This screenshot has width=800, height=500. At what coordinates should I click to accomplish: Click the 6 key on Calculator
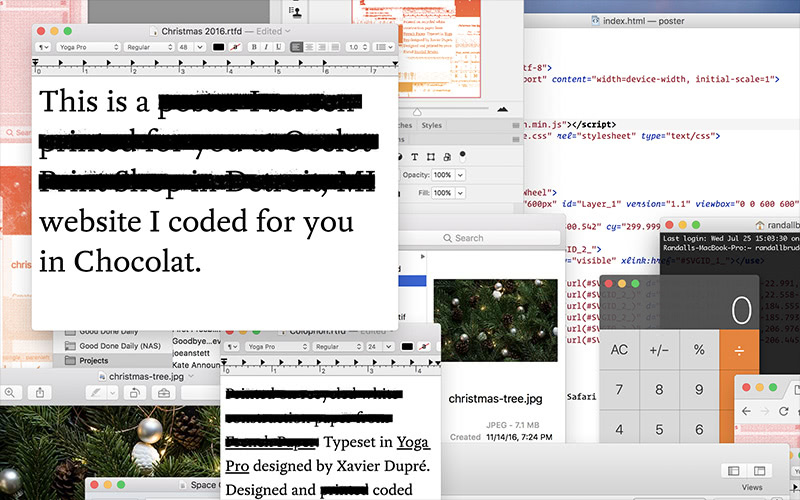click(x=699, y=430)
